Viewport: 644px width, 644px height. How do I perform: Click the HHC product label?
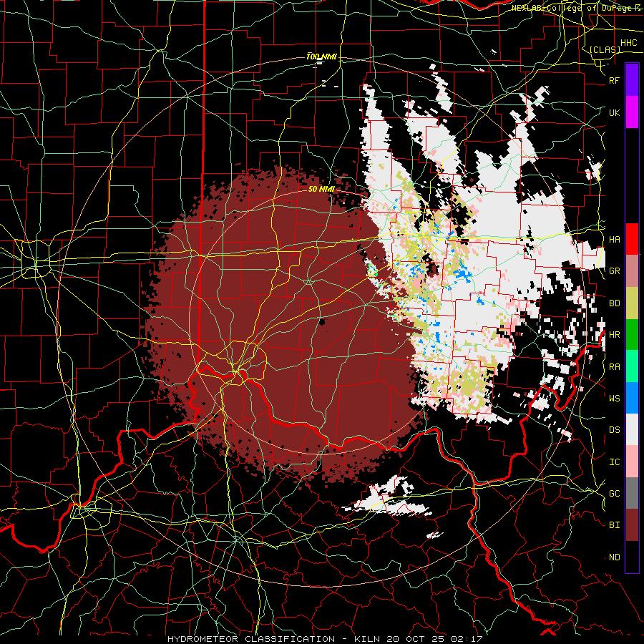[x=628, y=43]
